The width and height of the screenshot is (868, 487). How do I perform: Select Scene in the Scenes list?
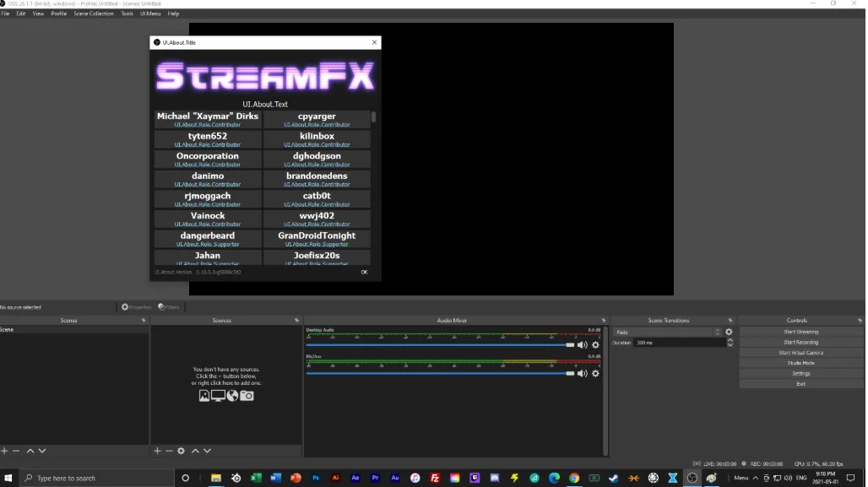[74, 329]
